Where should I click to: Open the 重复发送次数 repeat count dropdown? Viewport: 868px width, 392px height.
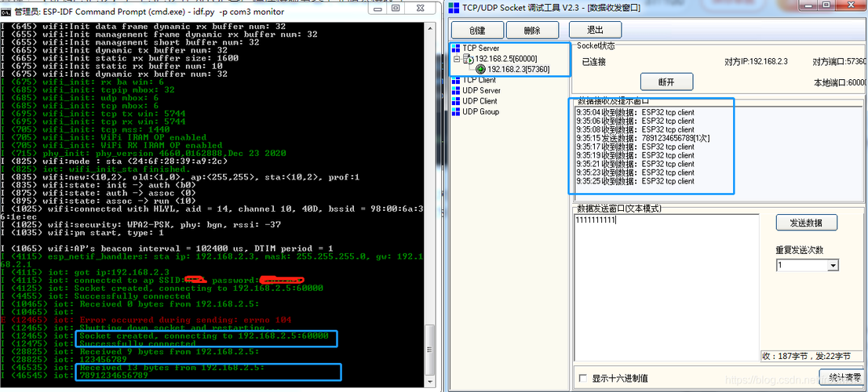click(833, 266)
